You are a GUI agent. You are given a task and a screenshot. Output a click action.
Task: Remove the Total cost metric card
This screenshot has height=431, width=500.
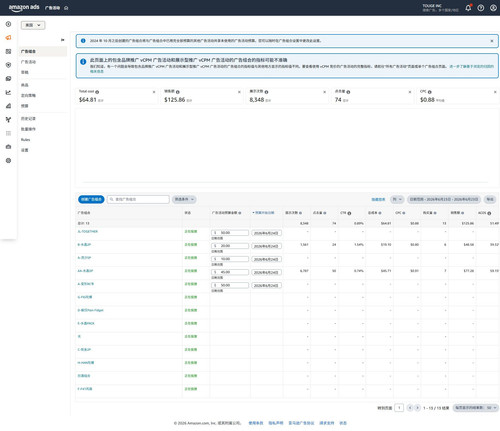pos(154,92)
